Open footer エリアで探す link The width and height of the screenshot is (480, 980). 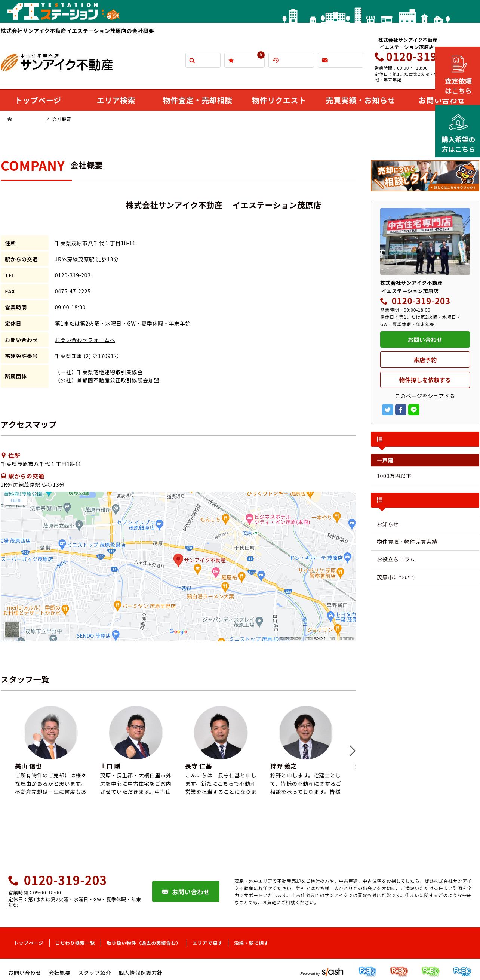207,943
